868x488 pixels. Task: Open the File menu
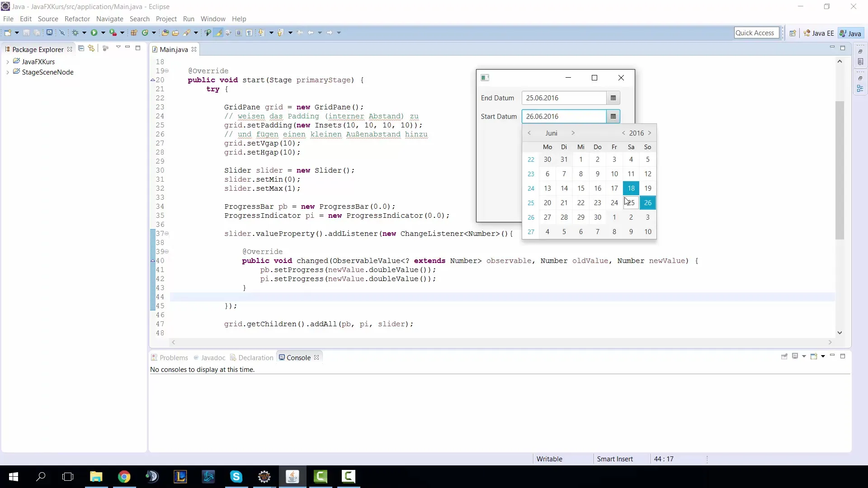(x=8, y=19)
